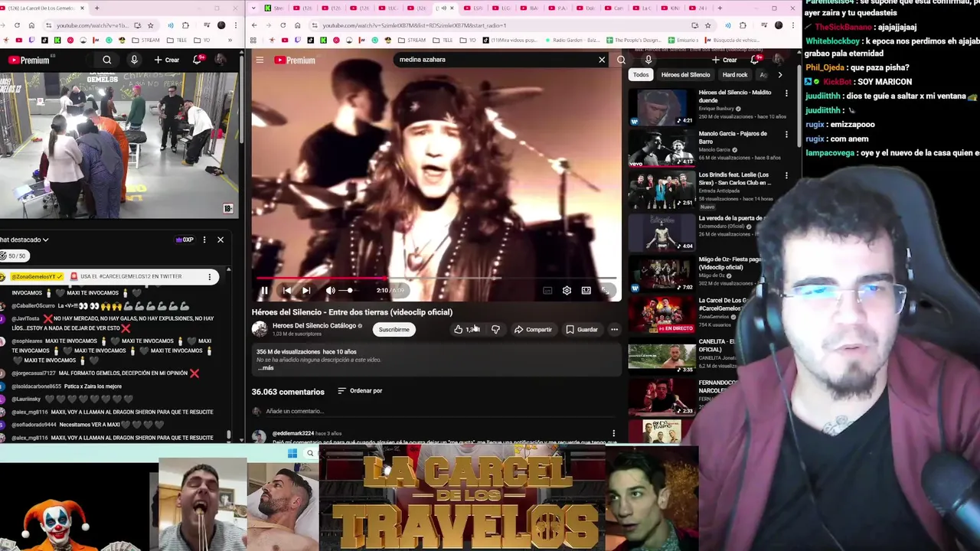This screenshot has width=980, height=551.
Task: Click search icon in left YouTube window
Action: (107, 60)
